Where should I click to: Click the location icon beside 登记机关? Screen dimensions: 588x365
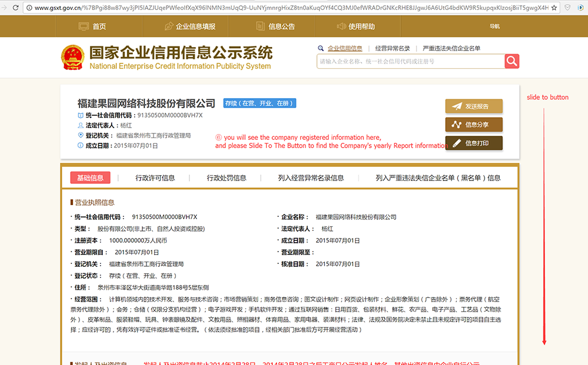click(80, 135)
